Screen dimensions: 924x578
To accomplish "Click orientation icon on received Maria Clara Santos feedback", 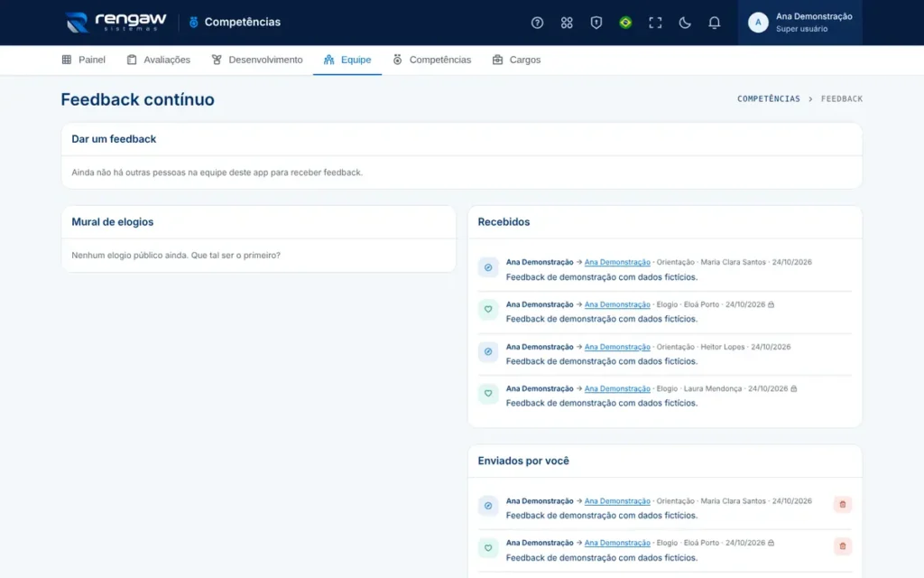I will click(488, 267).
